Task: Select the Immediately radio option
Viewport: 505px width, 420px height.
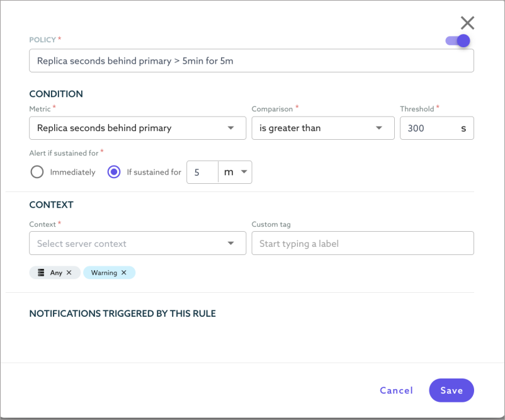Action: (37, 172)
